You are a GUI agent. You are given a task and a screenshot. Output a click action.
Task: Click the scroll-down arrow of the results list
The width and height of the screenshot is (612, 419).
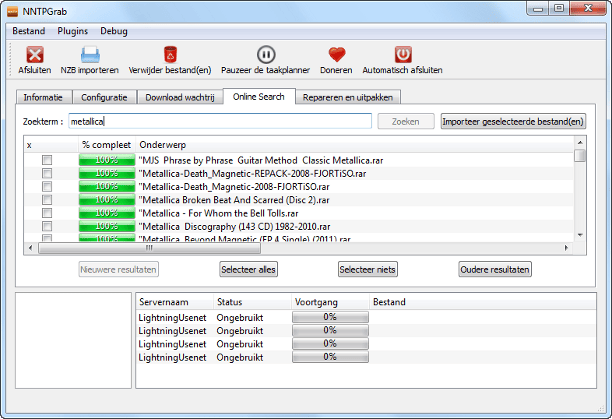pos(580,235)
